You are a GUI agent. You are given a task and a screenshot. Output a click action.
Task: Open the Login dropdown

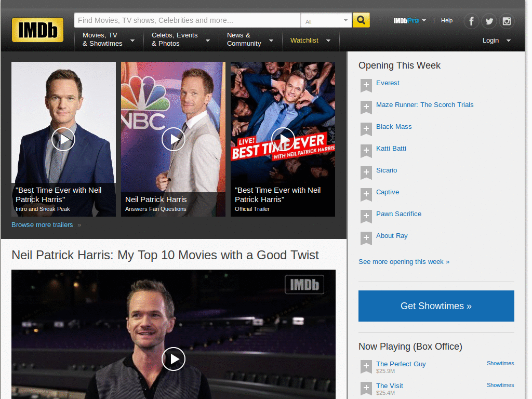497,41
